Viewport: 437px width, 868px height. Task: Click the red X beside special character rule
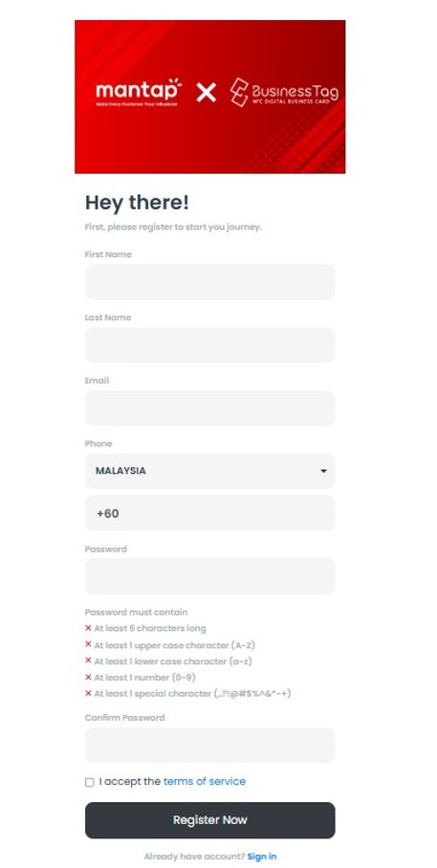88,693
